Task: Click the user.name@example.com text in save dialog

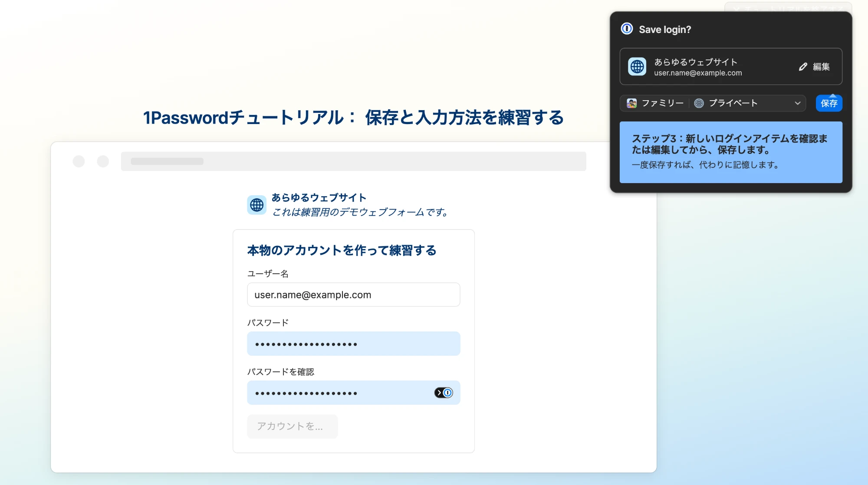Action: coord(698,73)
